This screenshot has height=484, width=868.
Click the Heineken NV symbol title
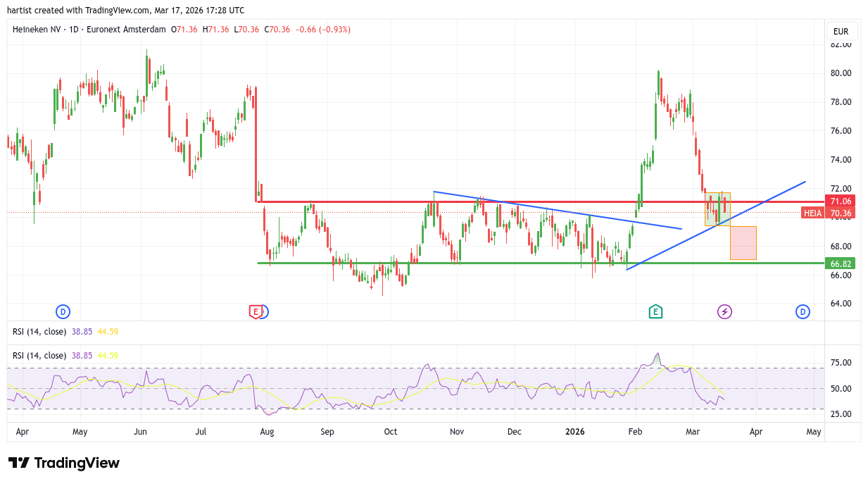point(37,30)
